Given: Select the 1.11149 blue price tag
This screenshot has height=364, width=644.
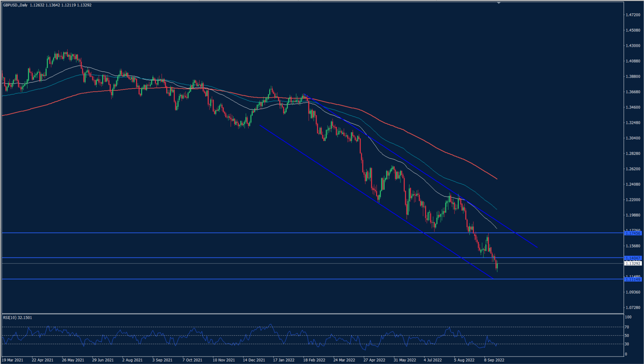Looking at the screenshot, I should 633,279.
